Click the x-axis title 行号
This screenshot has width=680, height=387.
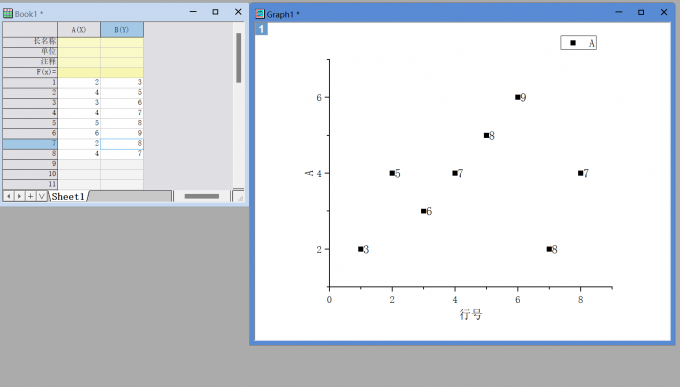pyautogui.click(x=471, y=314)
